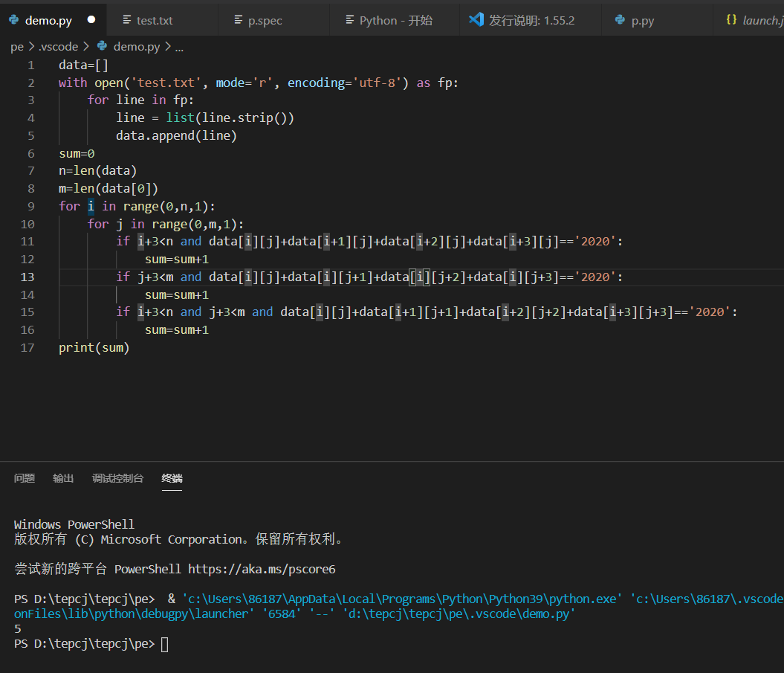Click 'Windows PowerShell' text in the terminal

click(x=74, y=524)
